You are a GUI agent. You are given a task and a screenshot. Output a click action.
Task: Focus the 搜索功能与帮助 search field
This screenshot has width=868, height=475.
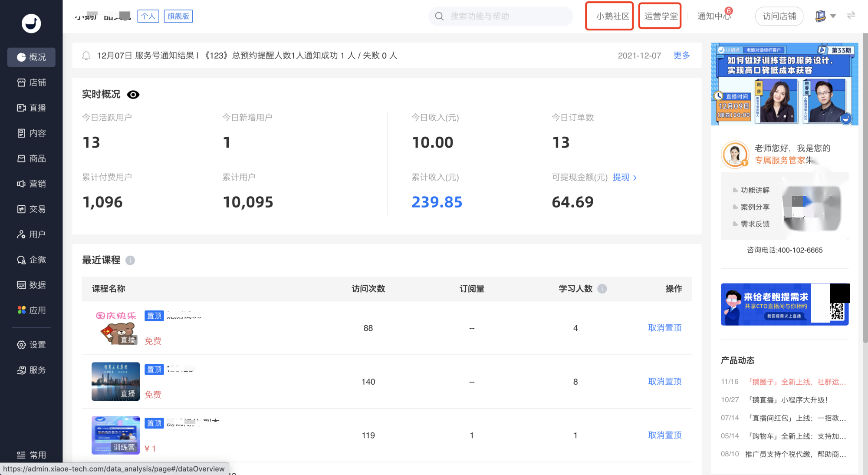501,16
